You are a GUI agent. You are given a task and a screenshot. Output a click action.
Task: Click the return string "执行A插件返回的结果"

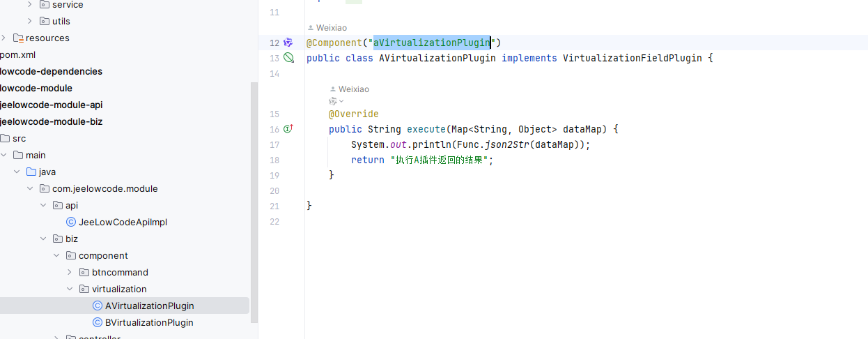pos(439,160)
